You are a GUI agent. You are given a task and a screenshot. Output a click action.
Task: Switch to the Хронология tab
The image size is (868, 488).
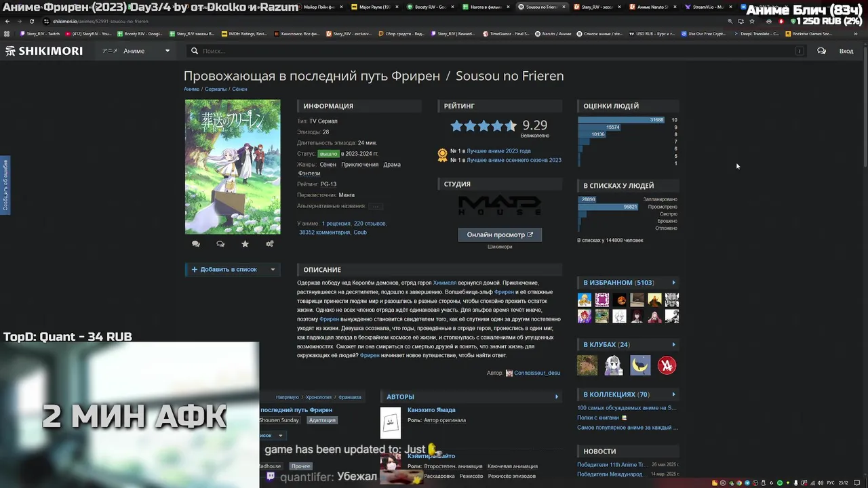319,396
